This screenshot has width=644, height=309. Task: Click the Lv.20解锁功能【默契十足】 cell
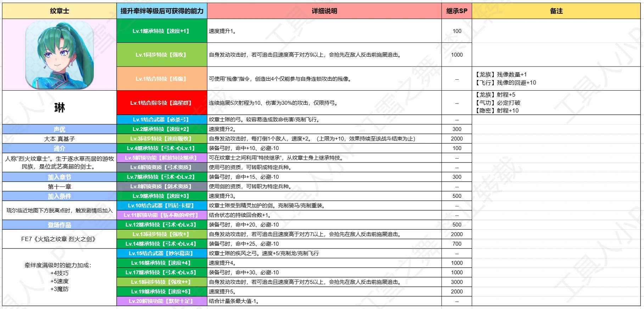[x=162, y=301]
